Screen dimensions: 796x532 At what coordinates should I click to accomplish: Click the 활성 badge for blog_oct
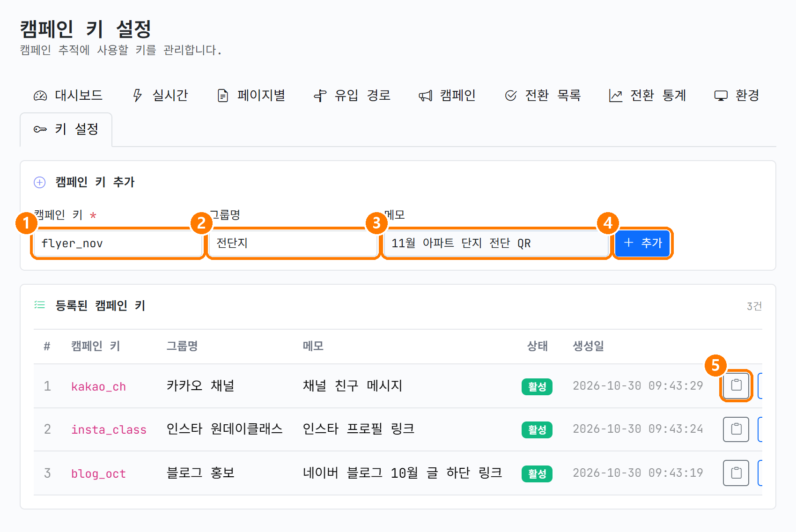tap(537, 474)
